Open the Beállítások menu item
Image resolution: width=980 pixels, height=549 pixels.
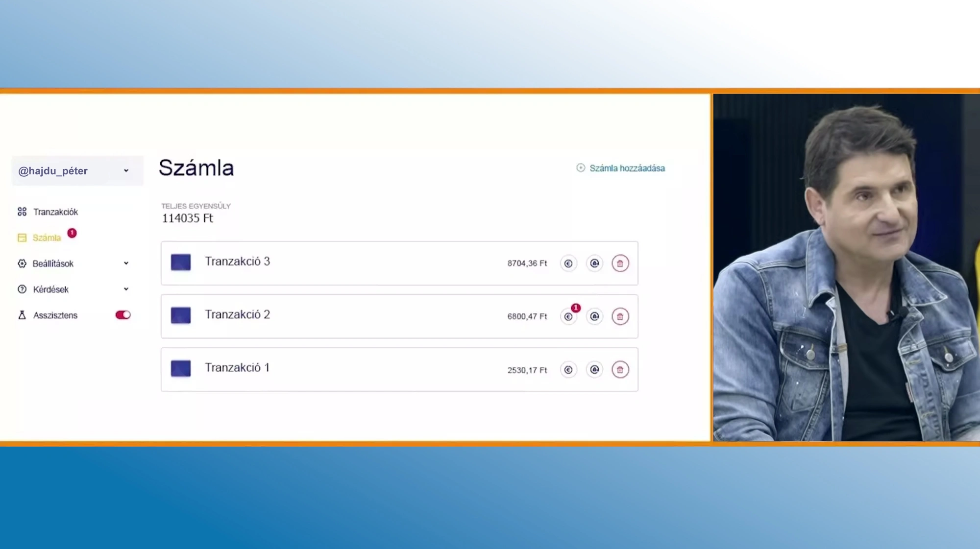point(53,264)
